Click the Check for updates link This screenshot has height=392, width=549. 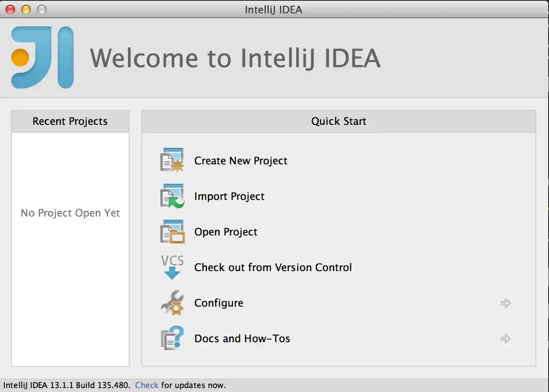click(147, 385)
